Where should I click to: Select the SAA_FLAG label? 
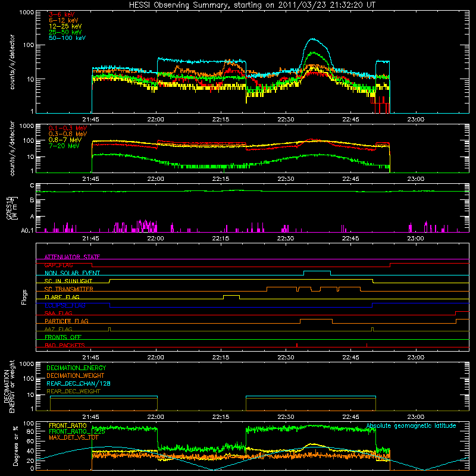pos(58,313)
